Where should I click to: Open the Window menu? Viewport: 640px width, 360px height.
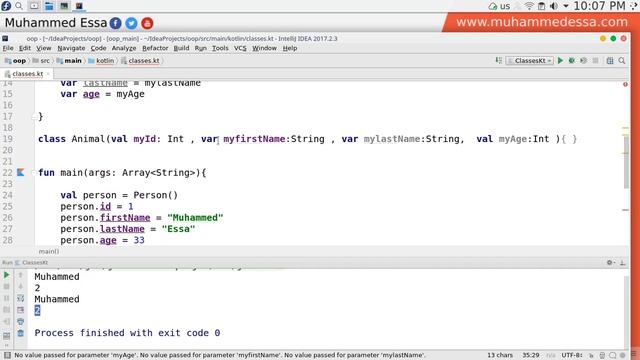pyautogui.click(x=264, y=48)
